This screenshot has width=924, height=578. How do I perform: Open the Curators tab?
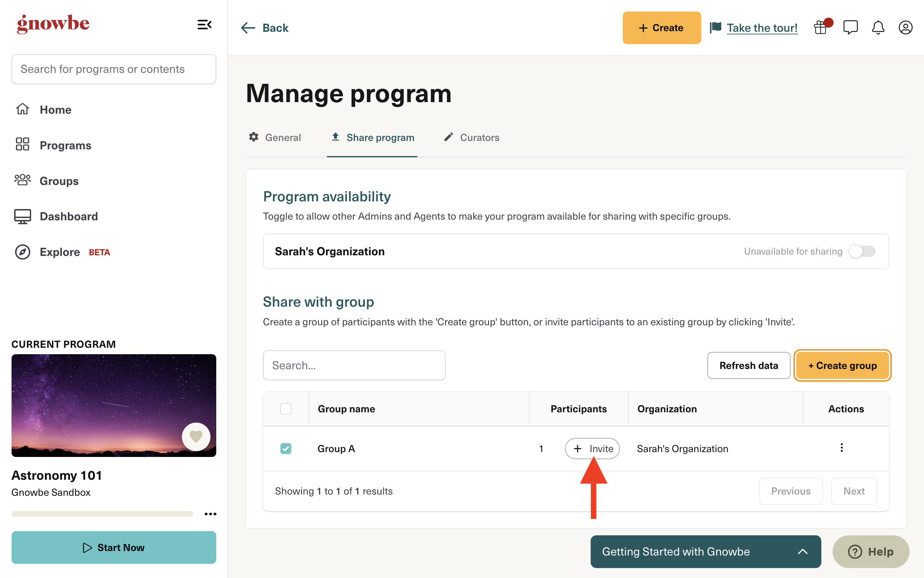coord(472,137)
